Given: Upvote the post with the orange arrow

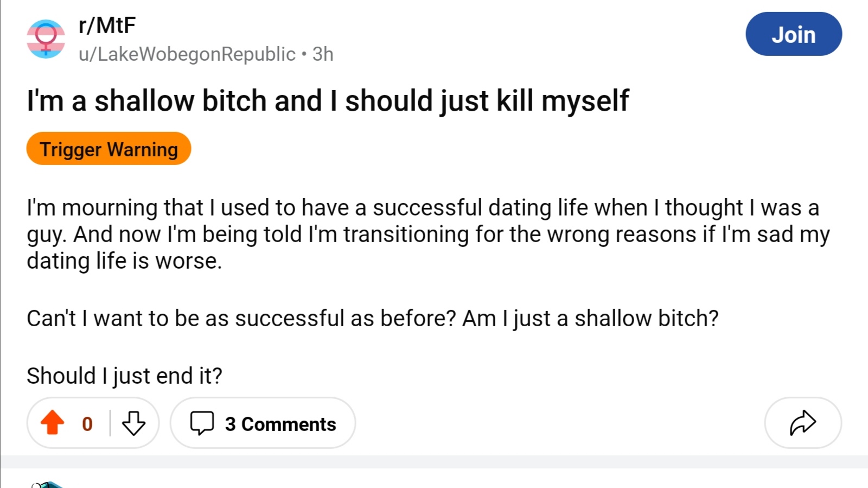Looking at the screenshot, I should (53, 423).
